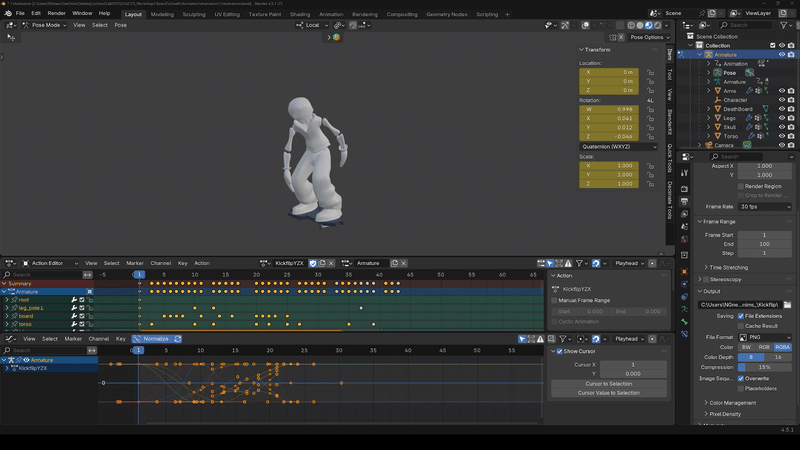Click the wrench icon on root channel
Screen dimensions: 800x450
point(73,299)
